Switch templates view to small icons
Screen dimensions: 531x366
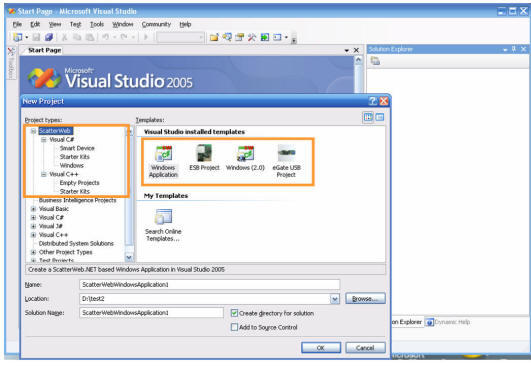coord(380,117)
